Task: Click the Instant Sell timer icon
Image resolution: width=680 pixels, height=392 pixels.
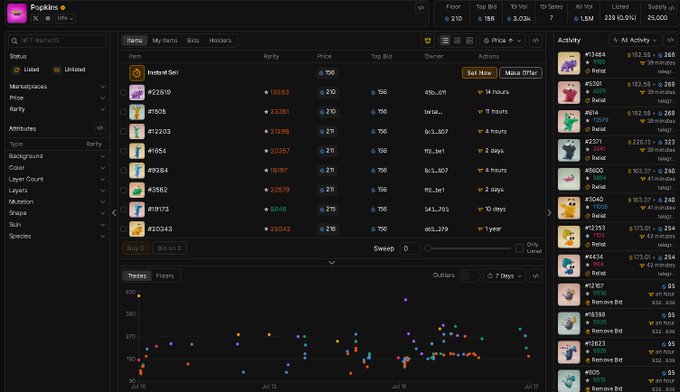Action: point(137,73)
